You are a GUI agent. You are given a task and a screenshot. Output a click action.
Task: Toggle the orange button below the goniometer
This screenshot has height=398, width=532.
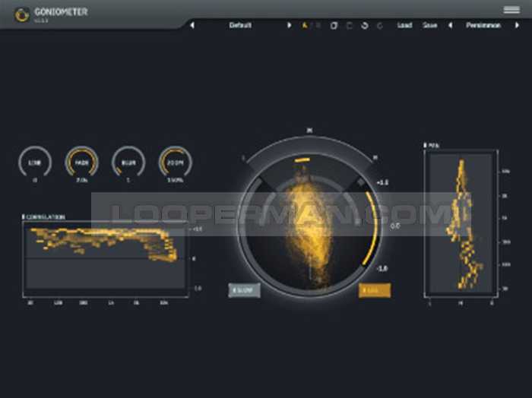coord(375,290)
